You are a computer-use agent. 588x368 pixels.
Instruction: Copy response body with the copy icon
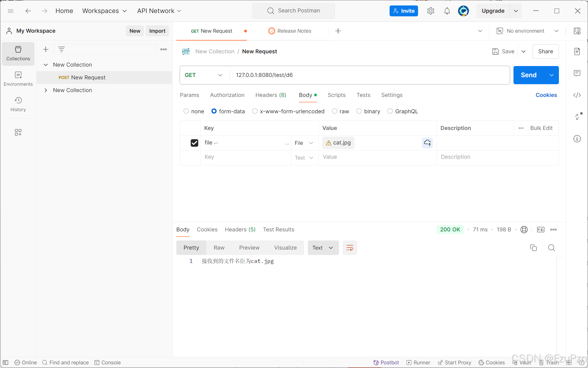click(533, 248)
